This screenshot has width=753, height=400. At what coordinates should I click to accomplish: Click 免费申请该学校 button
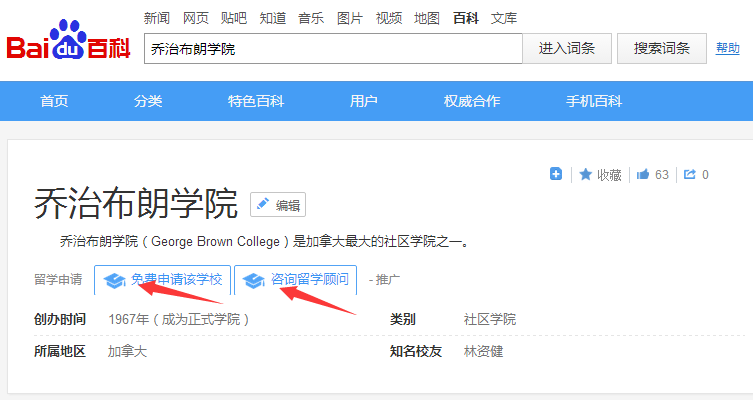[162, 280]
